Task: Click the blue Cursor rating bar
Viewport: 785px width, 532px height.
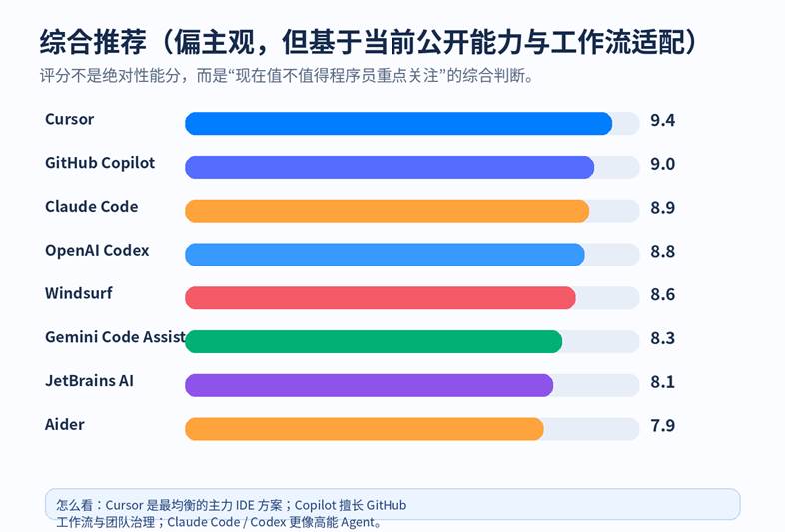Action: coord(398,123)
